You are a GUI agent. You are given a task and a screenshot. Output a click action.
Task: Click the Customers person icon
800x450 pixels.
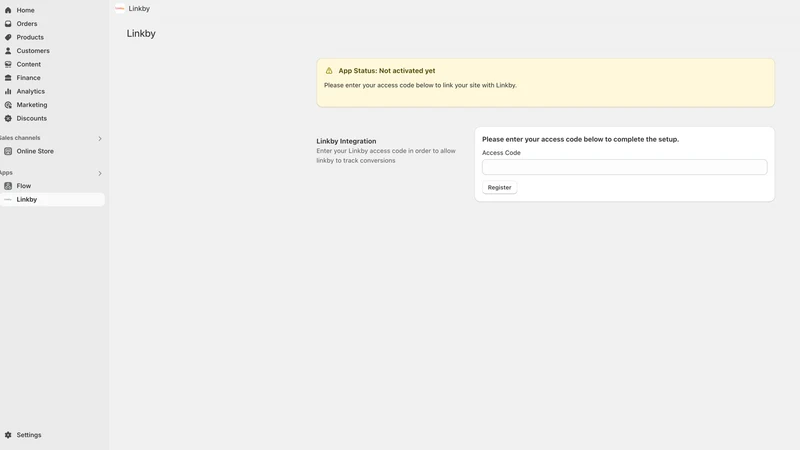8,51
